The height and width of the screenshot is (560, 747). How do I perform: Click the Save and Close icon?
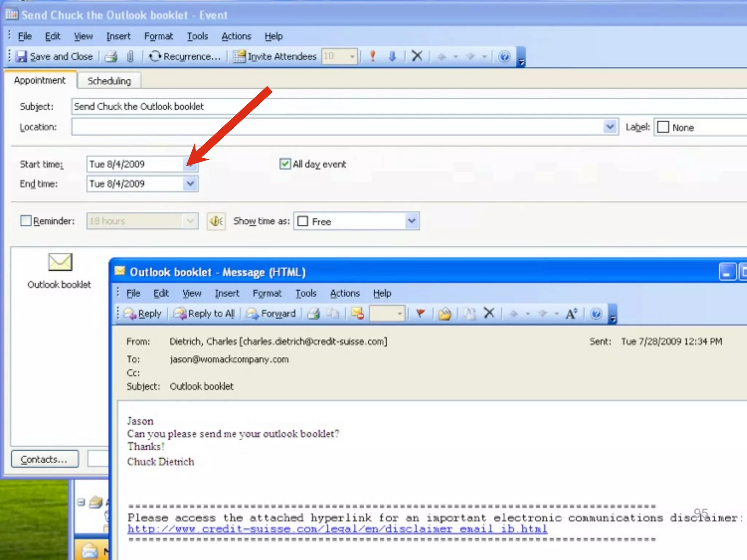[x=22, y=57]
